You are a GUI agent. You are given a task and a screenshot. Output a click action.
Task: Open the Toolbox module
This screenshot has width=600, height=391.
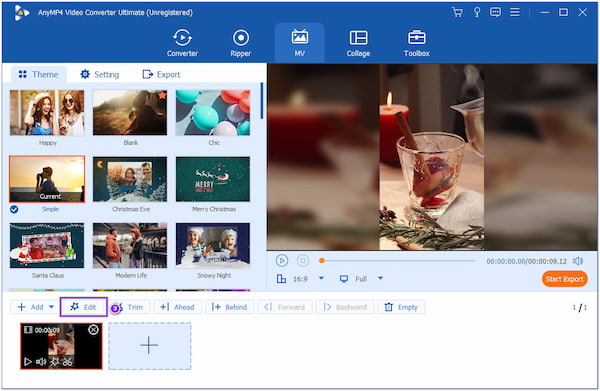click(x=417, y=43)
